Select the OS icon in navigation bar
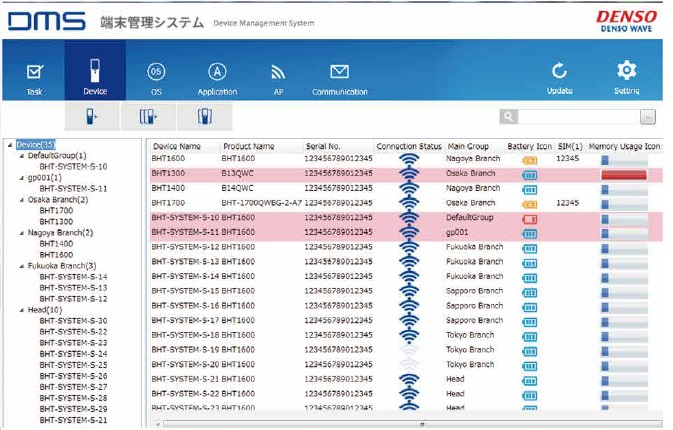This screenshot has height=430, width=673. click(x=156, y=76)
